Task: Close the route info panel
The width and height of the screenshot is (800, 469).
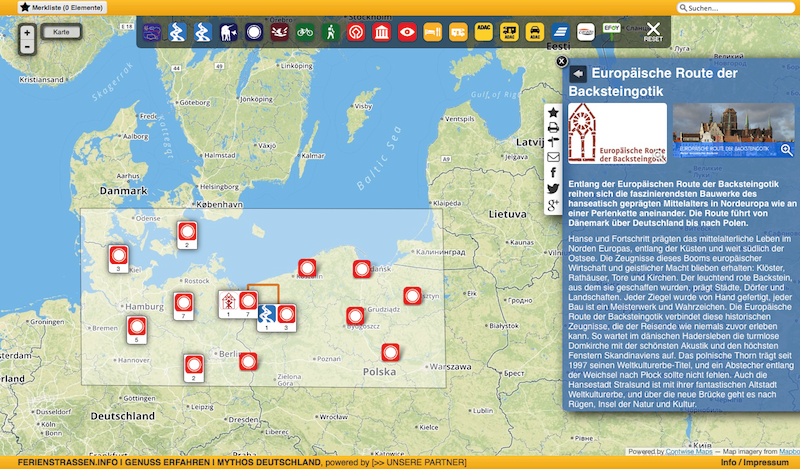Action: coord(561,61)
